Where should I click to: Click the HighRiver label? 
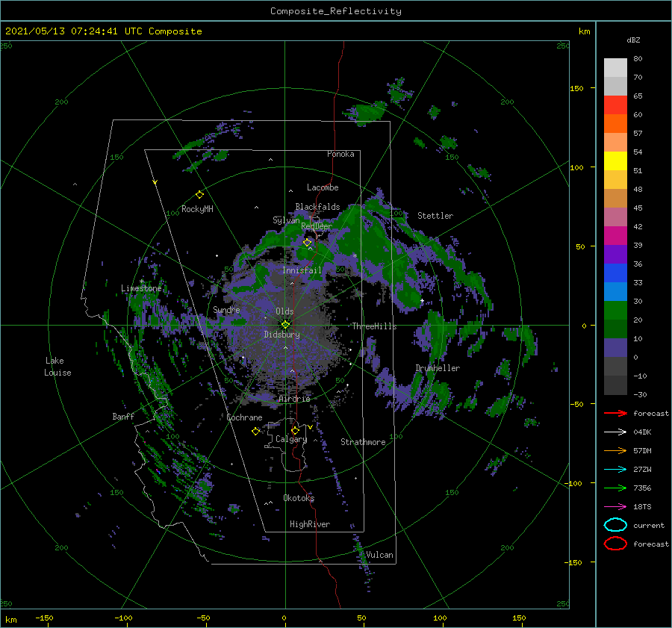pos(310,524)
